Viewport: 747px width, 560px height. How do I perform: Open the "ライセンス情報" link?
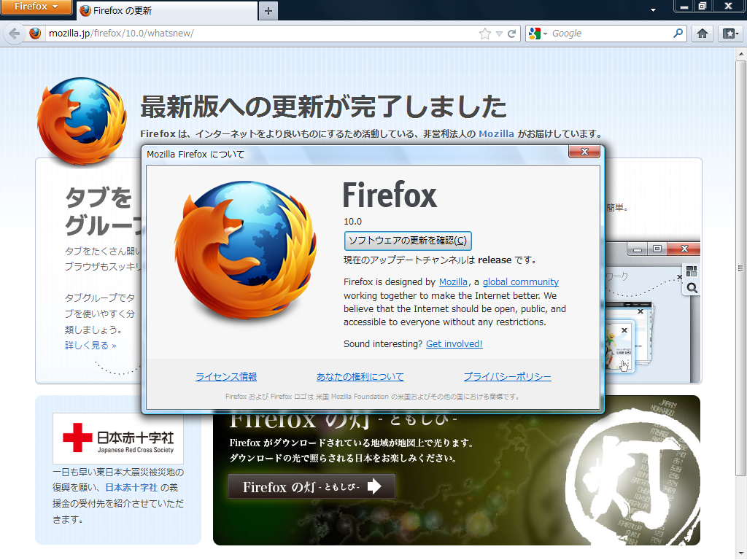click(226, 377)
